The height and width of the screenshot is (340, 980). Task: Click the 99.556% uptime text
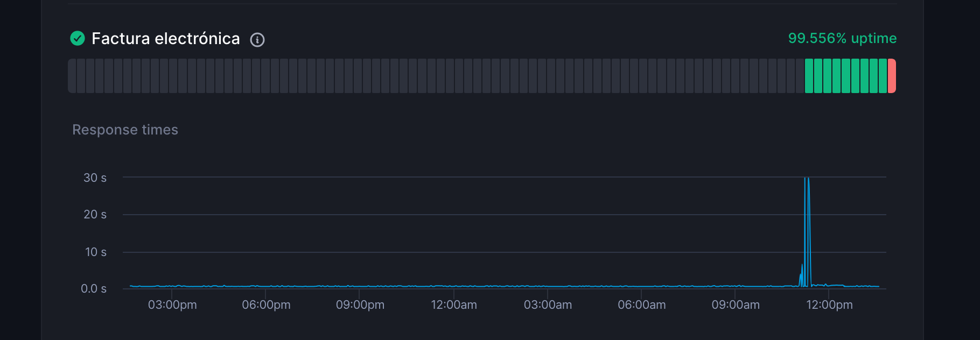click(x=842, y=38)
